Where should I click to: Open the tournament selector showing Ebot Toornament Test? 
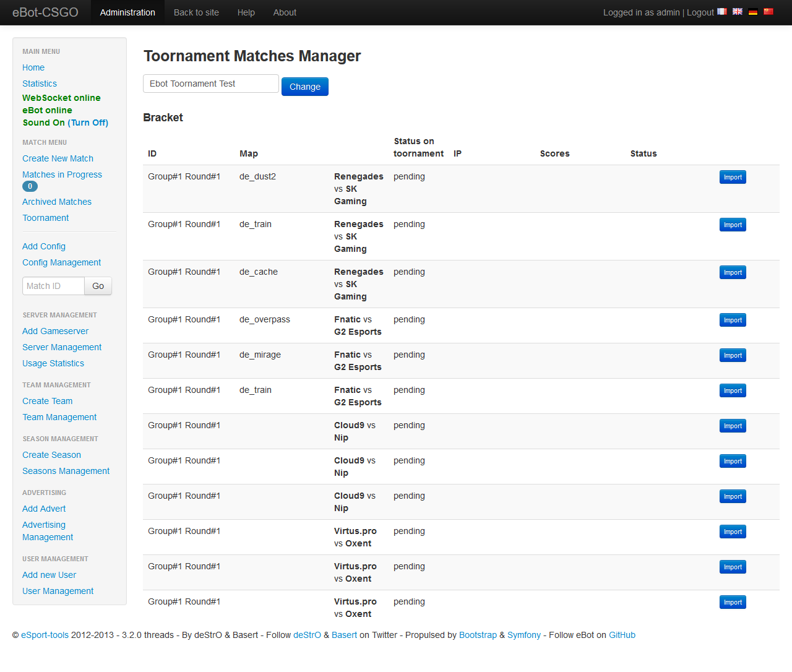pos(211,84)
